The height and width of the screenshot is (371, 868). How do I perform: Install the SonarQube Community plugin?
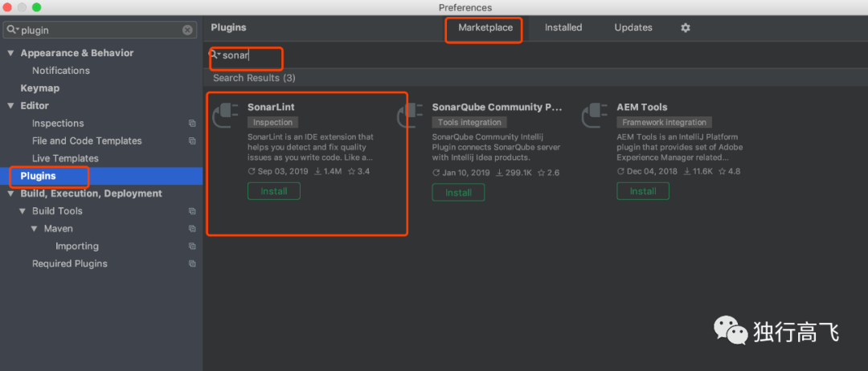coord(458,192)
